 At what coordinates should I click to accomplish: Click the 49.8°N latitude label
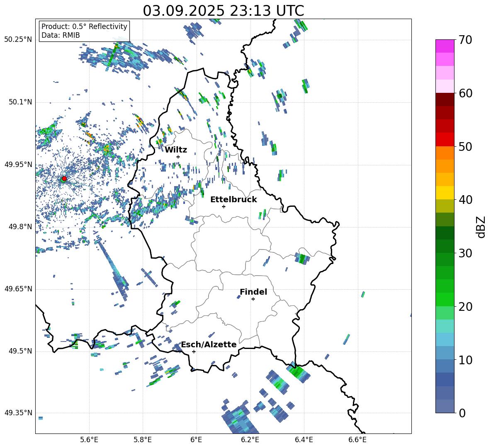pos(20,227)
